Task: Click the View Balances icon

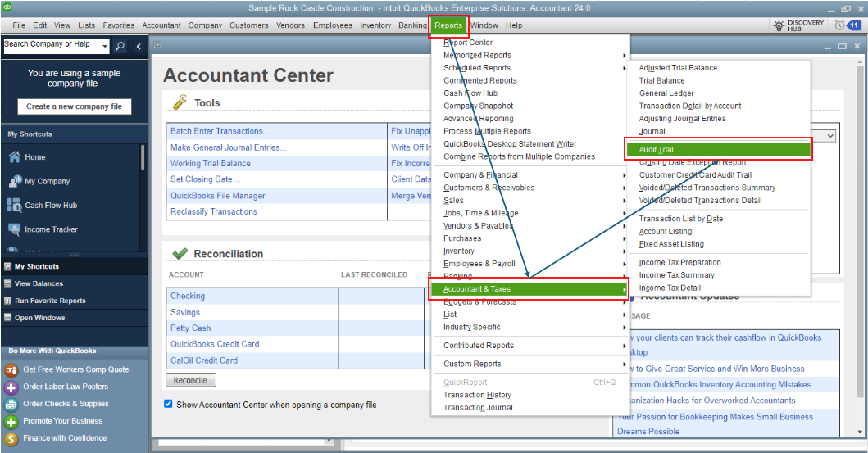Action: coord(7,283)
